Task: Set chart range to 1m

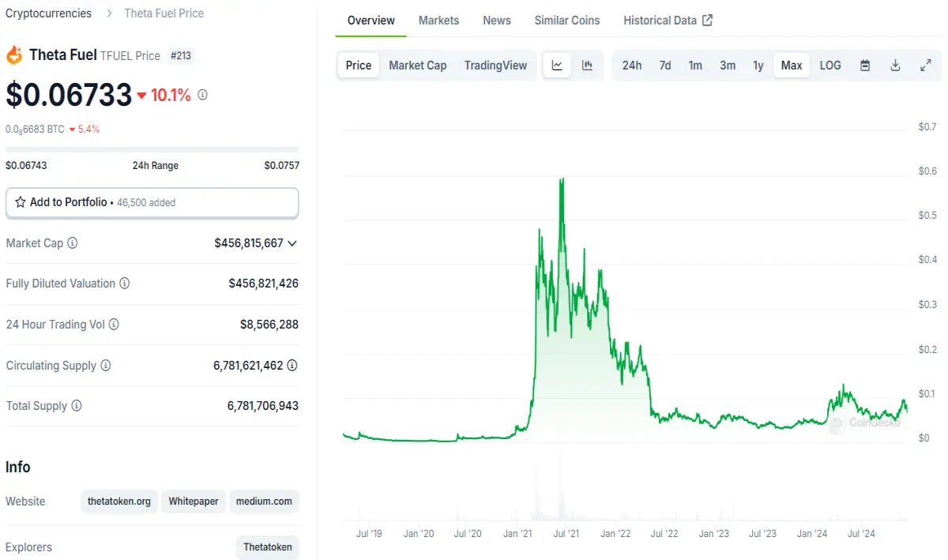Action: pos(695,66)
